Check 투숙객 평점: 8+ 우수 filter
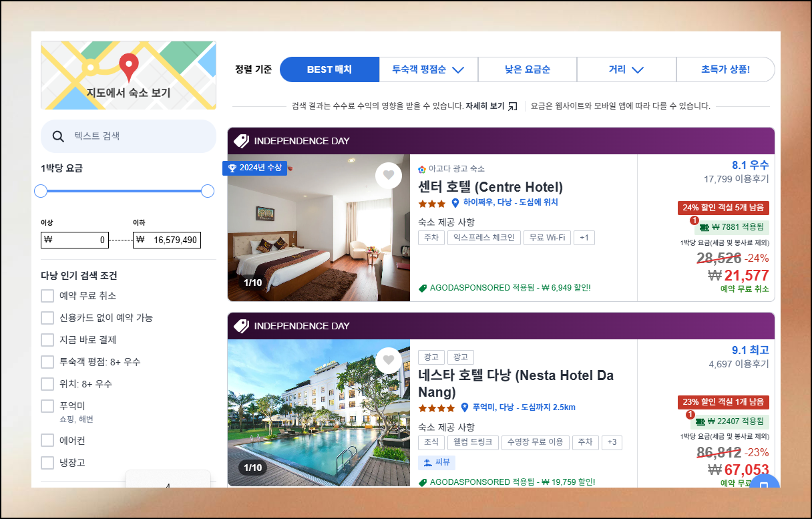The image size is (812, 519). pyautogui.click(x=47, y=362)
